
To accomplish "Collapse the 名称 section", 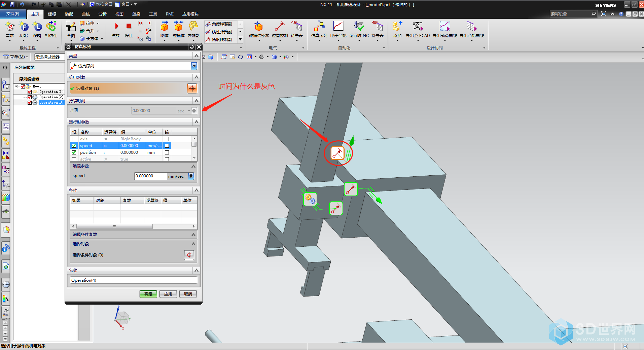I will (196, 270).
